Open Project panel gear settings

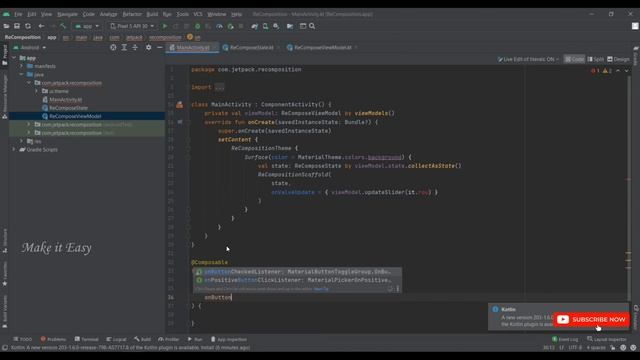(149, 47)
